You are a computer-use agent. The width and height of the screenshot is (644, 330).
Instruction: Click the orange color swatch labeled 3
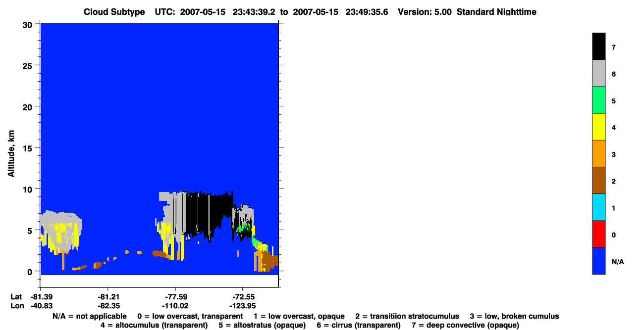point(599,153)
